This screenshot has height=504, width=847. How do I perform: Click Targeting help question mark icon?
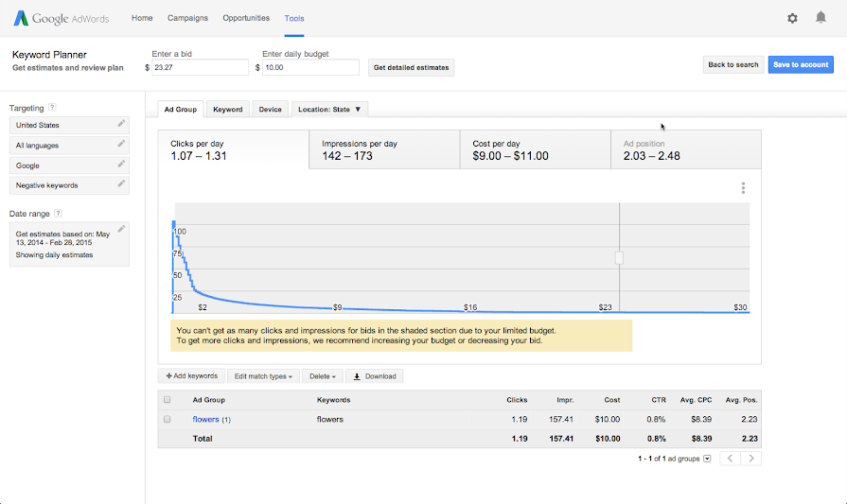(x=52, y=108)
